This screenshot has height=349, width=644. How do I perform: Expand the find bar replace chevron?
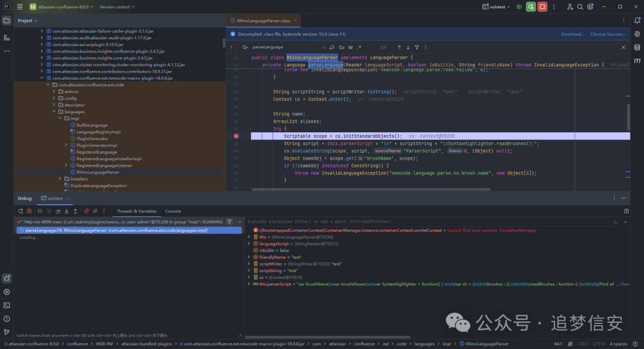click(x=231, y=48)
